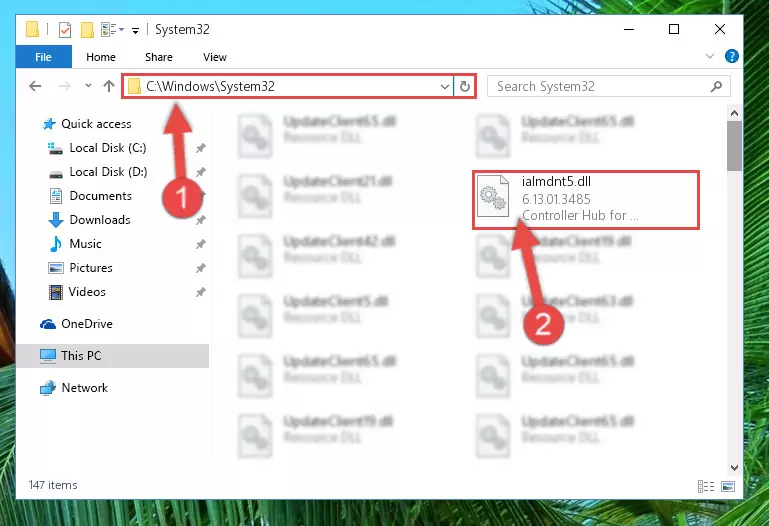
Task: Open Local Disk (D:) in sidebar
Action: click(x=108, y=172)
